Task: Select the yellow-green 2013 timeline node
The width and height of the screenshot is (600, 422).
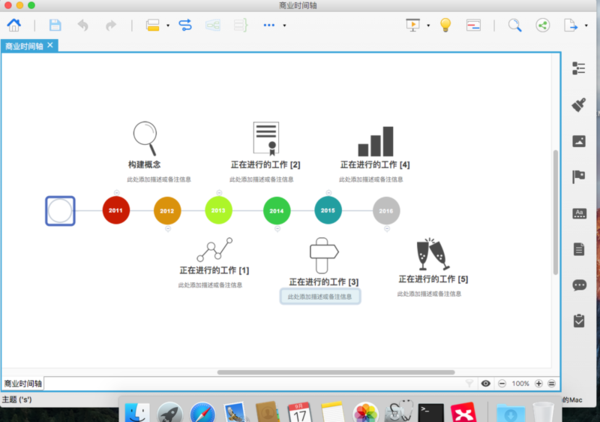Action: click(218, 210)
